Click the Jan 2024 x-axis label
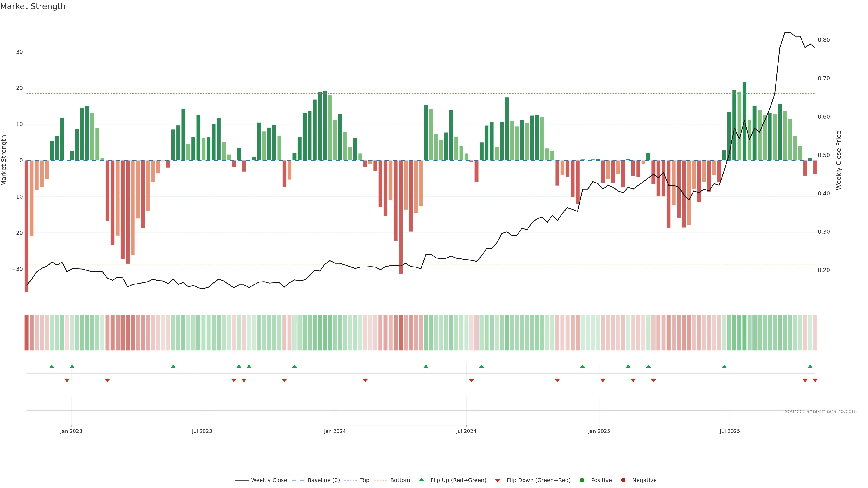The image size is (868, 488). point(335,431)
